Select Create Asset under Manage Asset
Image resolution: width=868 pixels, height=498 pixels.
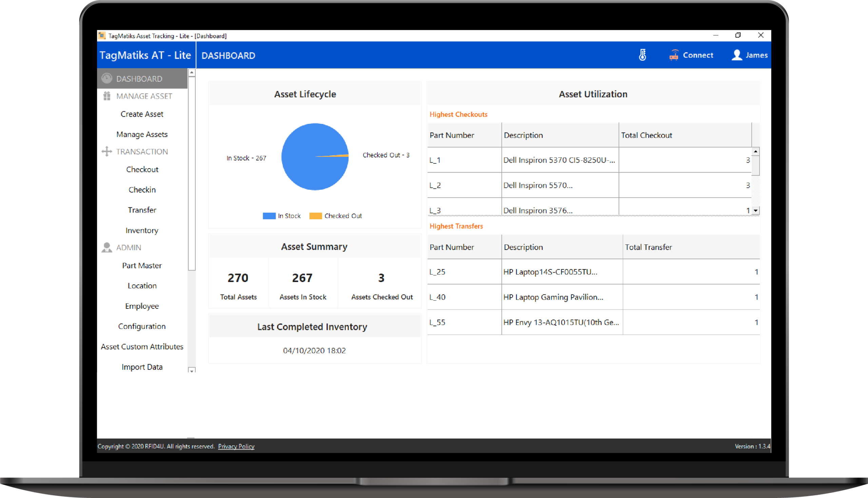(142, 114)
